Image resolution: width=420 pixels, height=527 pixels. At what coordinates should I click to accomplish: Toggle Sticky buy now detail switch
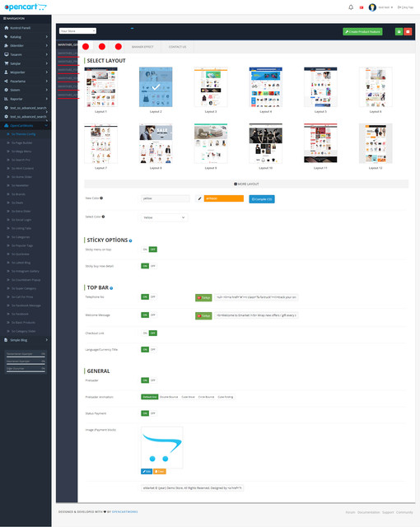(149, 266)
